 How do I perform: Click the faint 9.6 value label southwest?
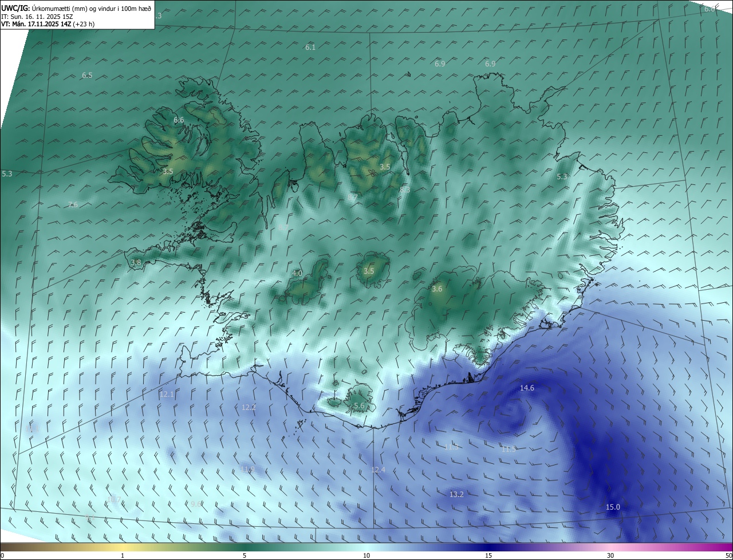point(196,504)
